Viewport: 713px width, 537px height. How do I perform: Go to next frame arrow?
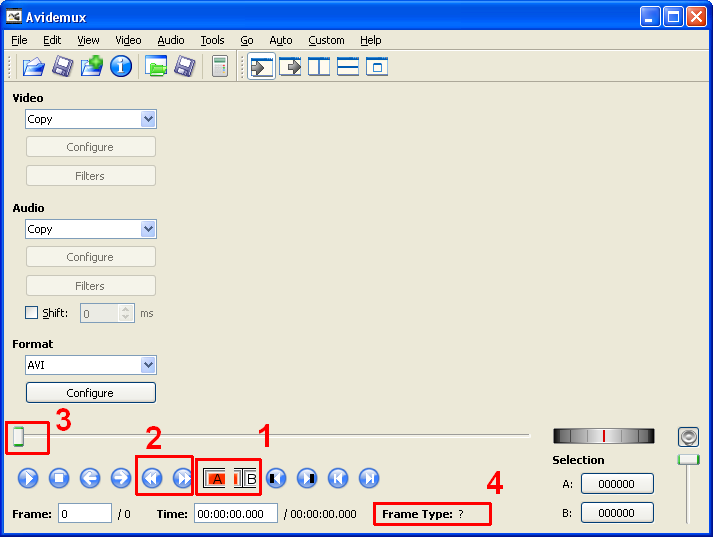pos(121,478)
